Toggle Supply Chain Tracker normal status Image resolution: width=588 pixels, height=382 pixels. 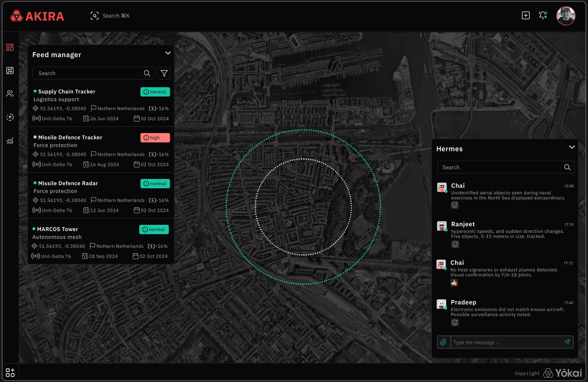coord(155,92)
